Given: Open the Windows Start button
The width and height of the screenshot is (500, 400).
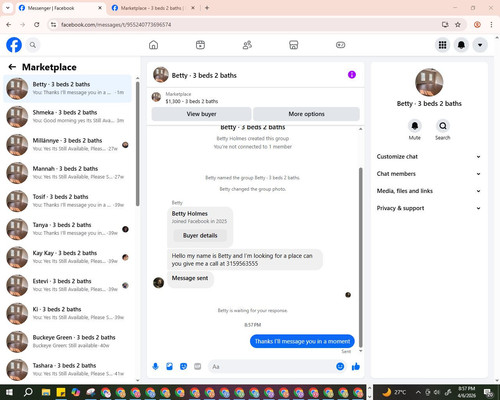Looking at the screenshot, I should [9, 392].
